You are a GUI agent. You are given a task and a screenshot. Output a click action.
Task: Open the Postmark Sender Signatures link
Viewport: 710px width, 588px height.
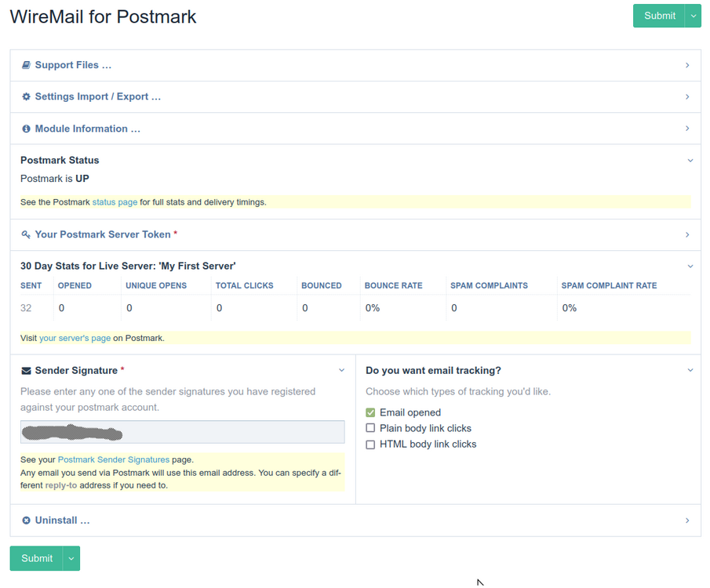[x=124, y=460]
